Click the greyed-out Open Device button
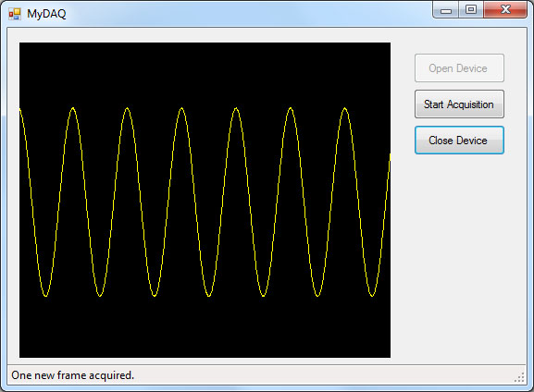Viewport: 534px width, 392px height. (x=459, y=68)
